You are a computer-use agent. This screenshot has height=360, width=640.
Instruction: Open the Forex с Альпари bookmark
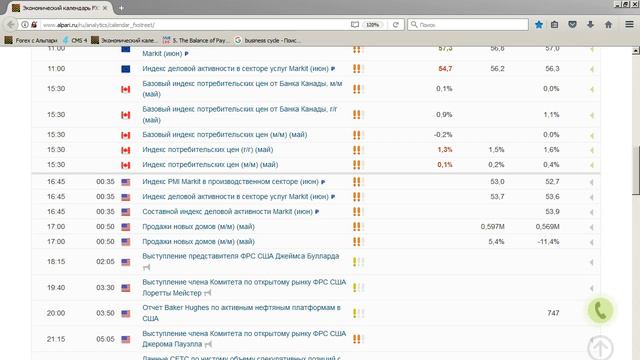point(31,40)
